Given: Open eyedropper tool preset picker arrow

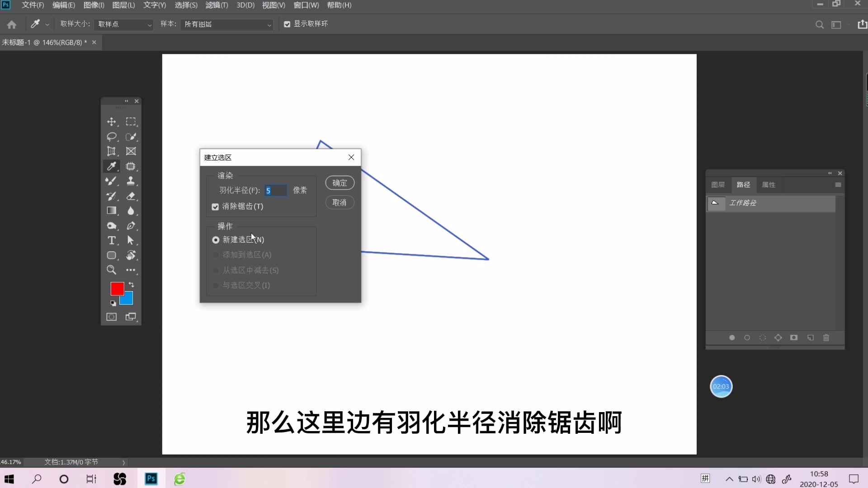Looking at the screenshot, I should point(47,24).
